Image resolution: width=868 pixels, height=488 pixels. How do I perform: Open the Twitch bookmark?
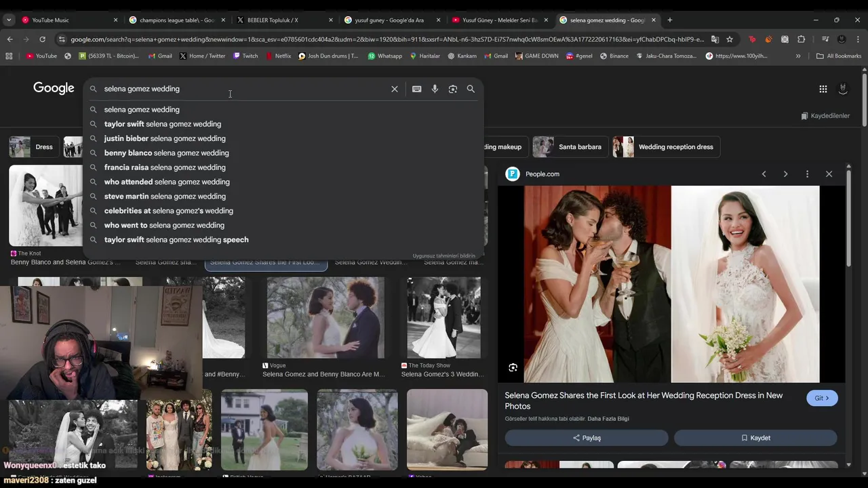(245, 56)
